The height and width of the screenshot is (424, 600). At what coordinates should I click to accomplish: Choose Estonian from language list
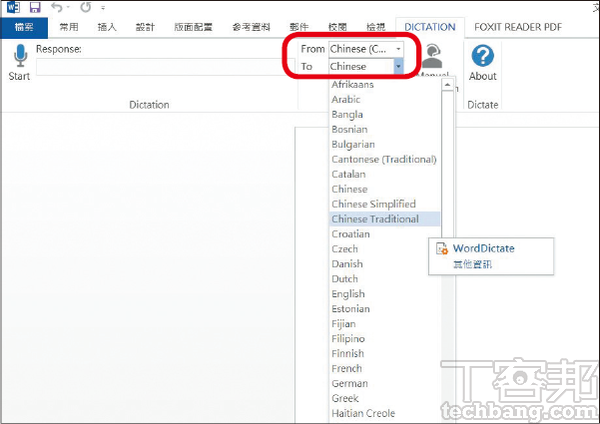point(385,308)
